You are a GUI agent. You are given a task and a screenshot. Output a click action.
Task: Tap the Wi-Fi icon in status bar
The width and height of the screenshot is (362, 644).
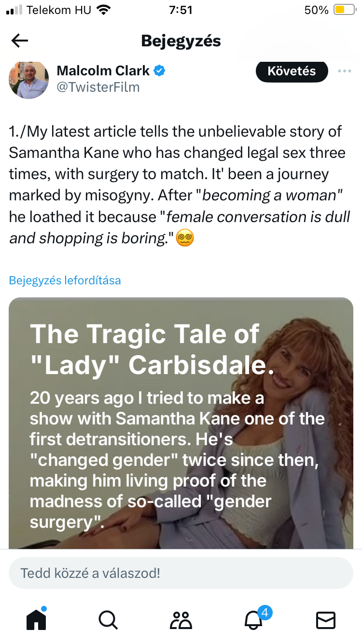click(103, 10)
